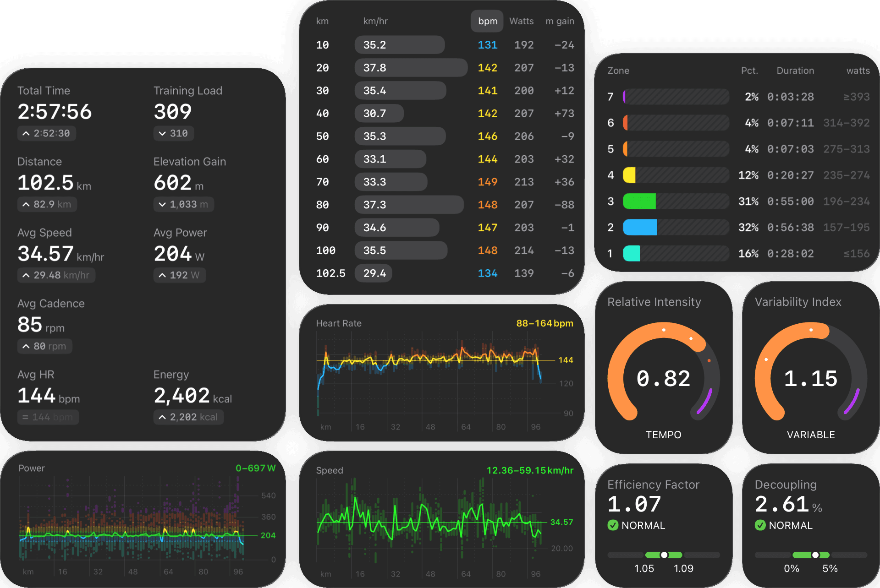880x588 pixels.
Task: Expand the Avg Cadence 80 rpm comparison
Action: pyautogui.click(x=44, y=346)
